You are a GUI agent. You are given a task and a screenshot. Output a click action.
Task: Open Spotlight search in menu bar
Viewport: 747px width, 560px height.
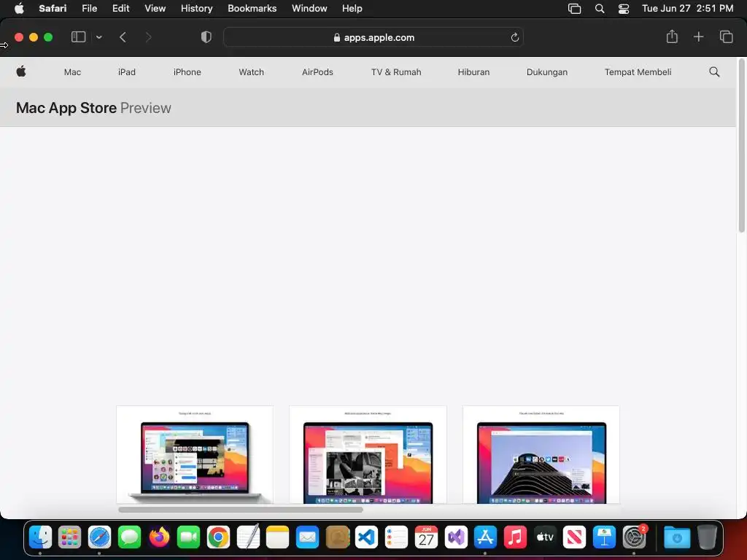point(600,9)
